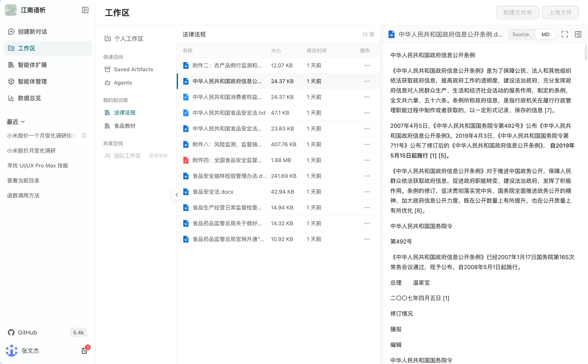
Task: Click the 江南语析 logo avatar
Action: coord(11,10)
